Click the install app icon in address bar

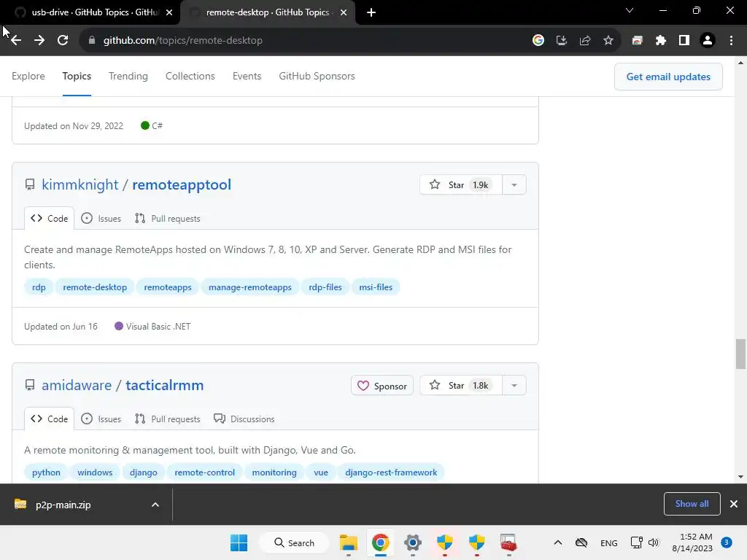[562, 41]
